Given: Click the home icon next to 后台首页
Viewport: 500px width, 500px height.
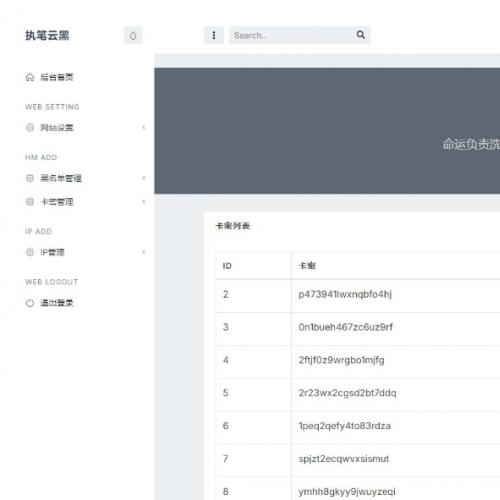Looking at the screenshot, I should [x=30, y=77].
